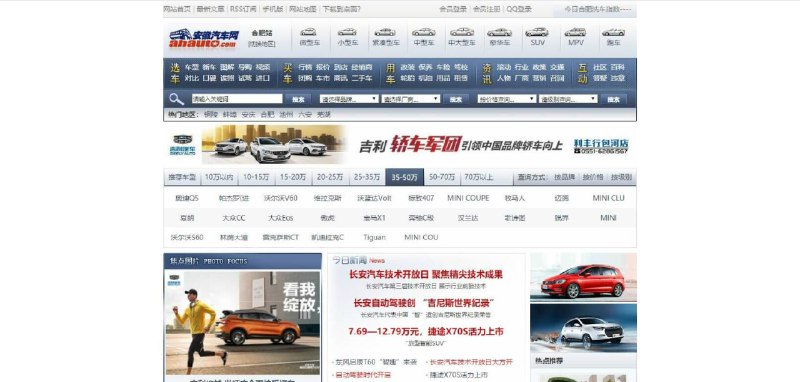Choose hot region 六安
Screen dimensions: 800x382
pos(305,114)
